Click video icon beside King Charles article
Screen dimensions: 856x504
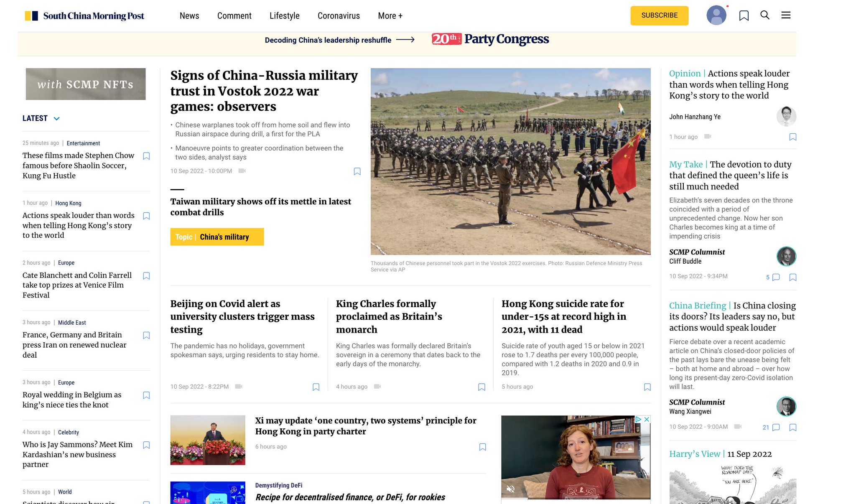377,386
